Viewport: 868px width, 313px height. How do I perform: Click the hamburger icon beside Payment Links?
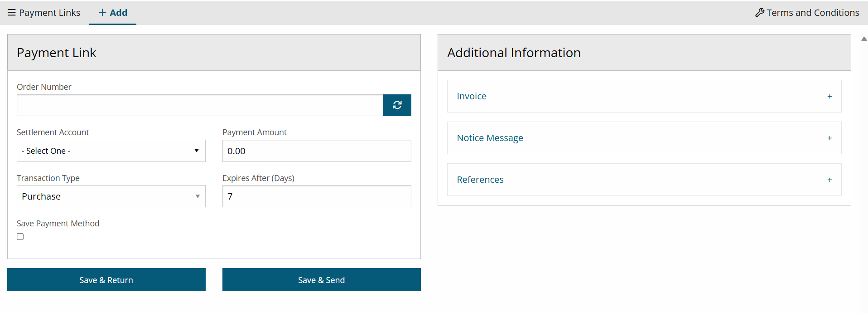click(x=12, y=13)
